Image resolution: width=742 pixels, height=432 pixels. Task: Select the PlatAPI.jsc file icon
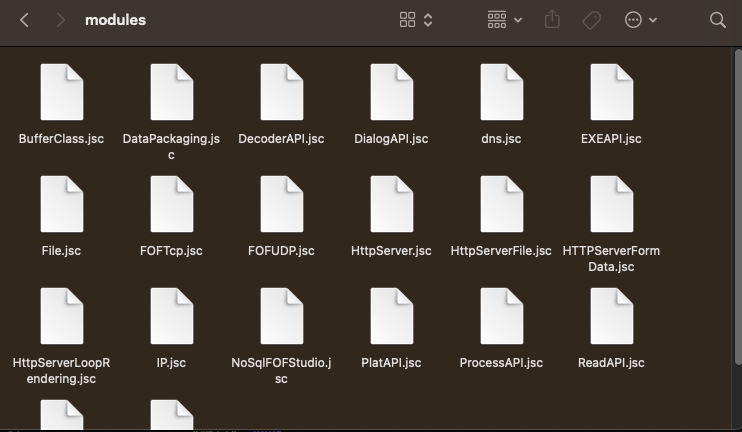(x=391, y=316)
